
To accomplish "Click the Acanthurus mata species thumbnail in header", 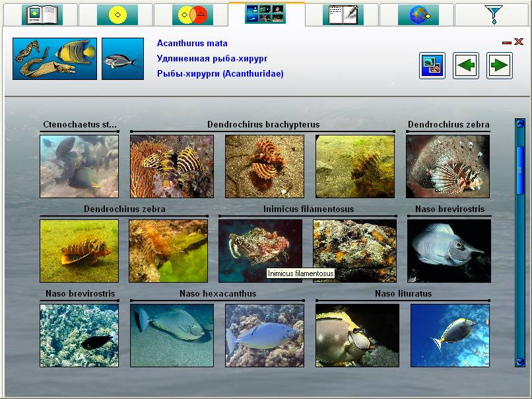I will tap(123, 59).
